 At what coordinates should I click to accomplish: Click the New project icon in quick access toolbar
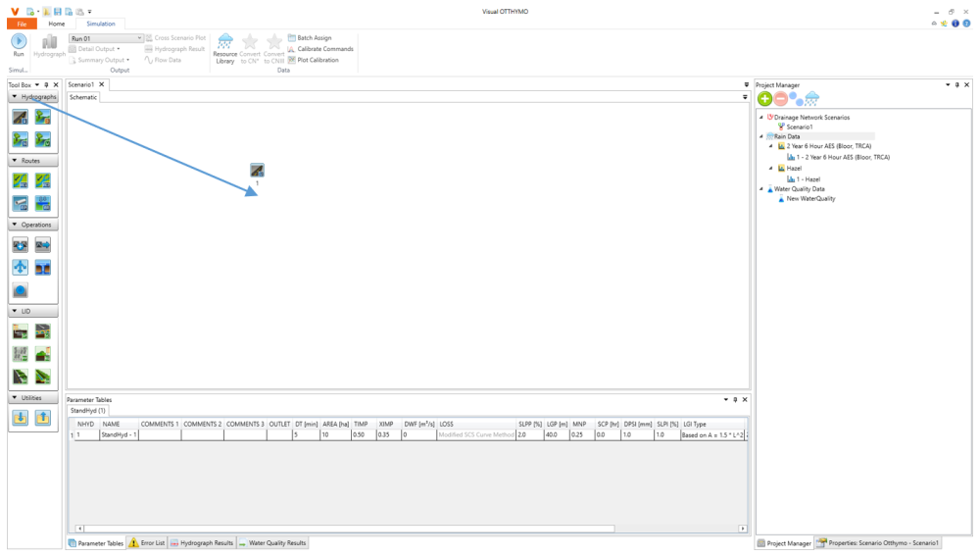coord(29,11)
